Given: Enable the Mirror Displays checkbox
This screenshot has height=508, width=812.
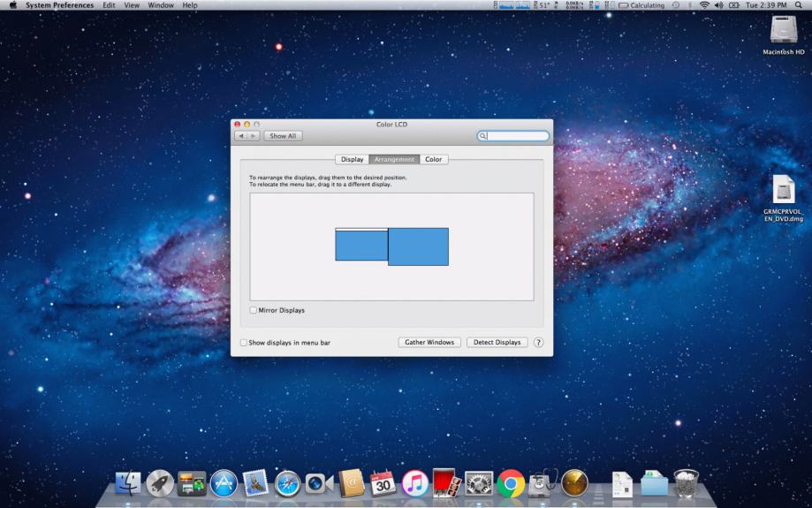Looking at the screenshot, I should click(254, 310).
